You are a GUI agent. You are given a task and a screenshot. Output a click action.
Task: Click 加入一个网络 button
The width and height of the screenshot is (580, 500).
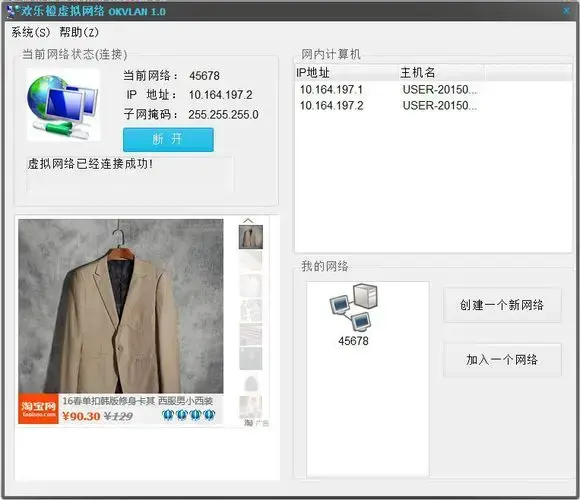pyautogui.click(x=502, y=360)
